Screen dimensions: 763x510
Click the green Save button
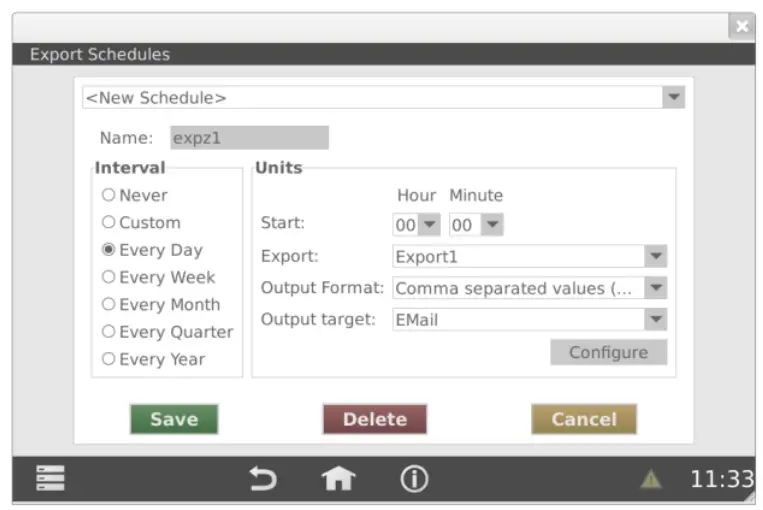(x=174, y=419)
